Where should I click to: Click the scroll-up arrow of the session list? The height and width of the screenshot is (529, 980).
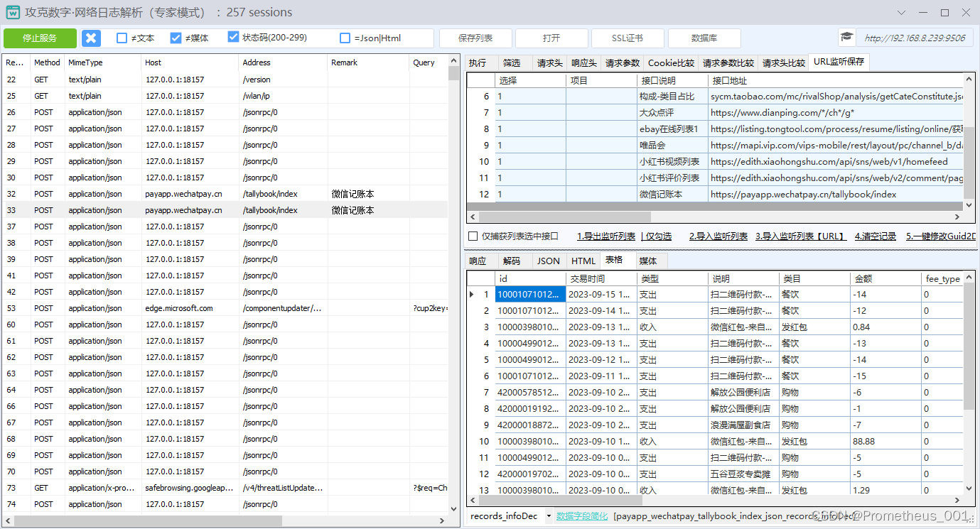(453, 61)
